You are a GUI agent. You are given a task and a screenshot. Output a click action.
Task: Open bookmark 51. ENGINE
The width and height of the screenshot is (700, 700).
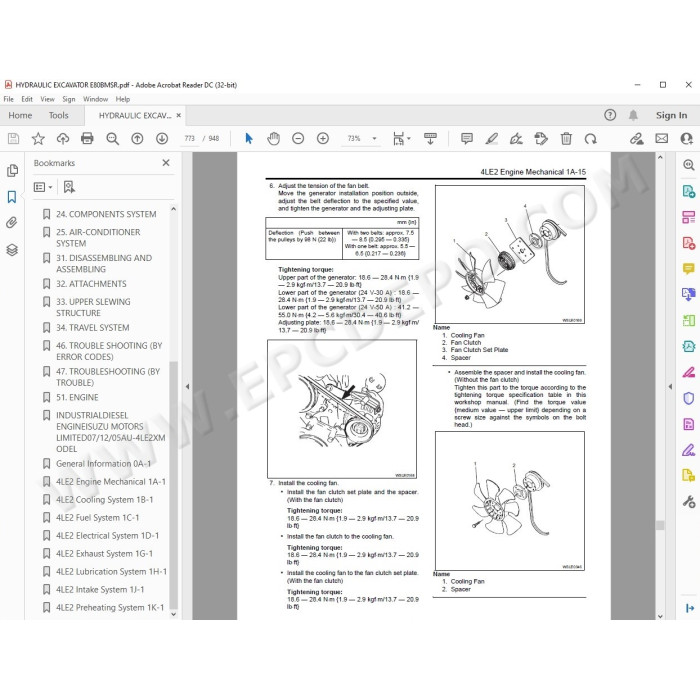77,397
